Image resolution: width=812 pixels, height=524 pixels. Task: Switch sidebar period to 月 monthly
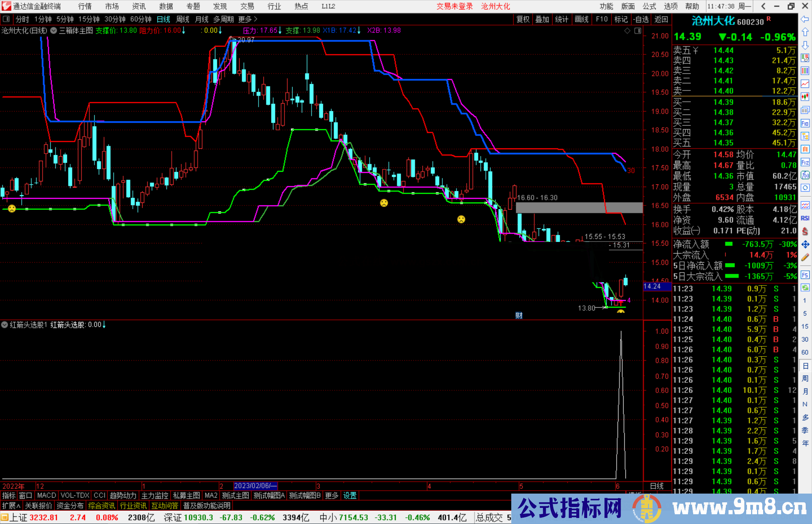(x=805, y=391)
